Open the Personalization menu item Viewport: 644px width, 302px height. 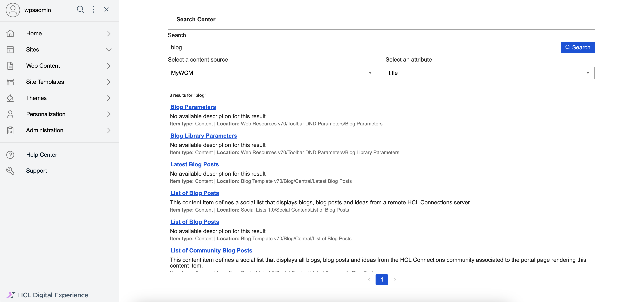pyautogui.click(x=46, y=114)
